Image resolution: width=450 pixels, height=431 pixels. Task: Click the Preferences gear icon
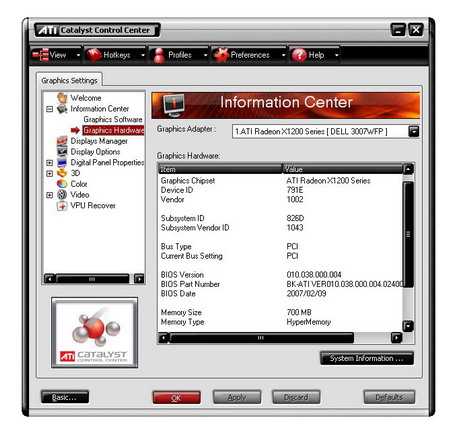tap(221, 55)
